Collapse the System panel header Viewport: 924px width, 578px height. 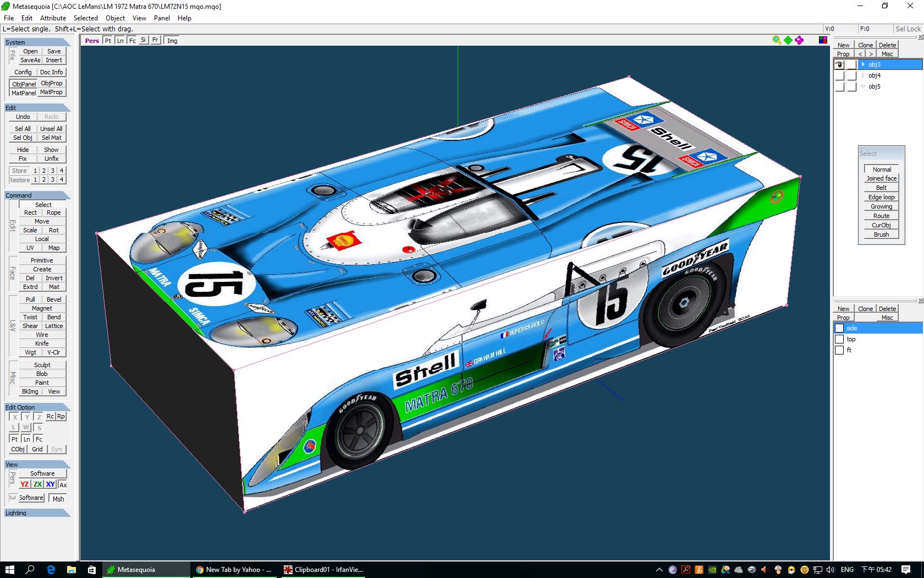point(37,42)
